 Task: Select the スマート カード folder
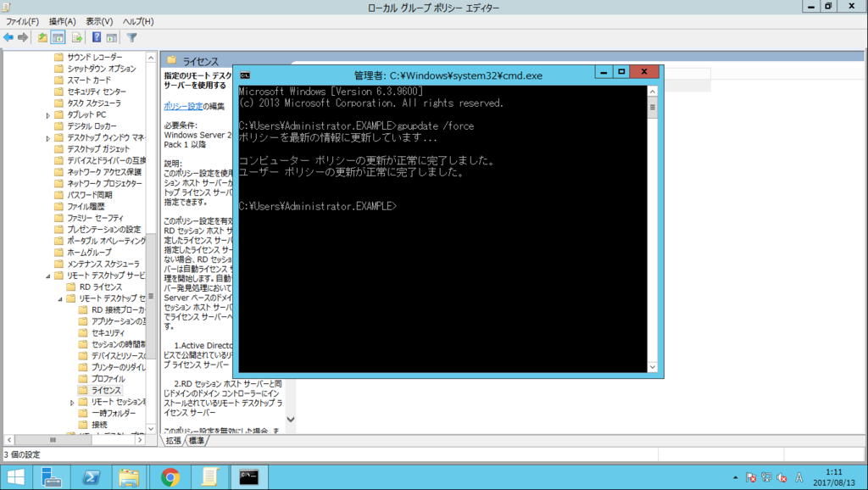(88, 81)
